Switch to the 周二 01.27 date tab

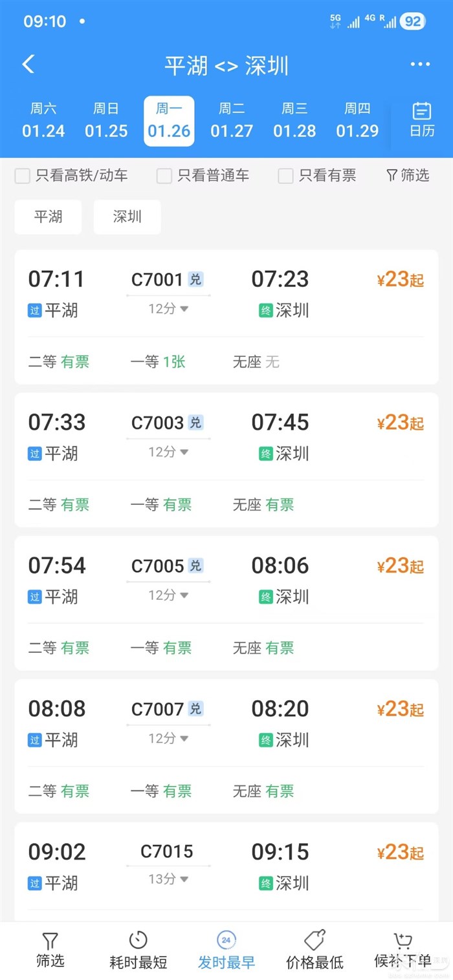[232, 121]
